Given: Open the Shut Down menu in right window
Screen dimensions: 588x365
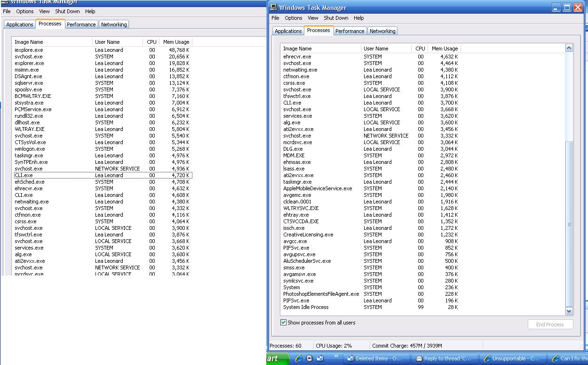Looking at the screenshot, I should pos(336,18).
